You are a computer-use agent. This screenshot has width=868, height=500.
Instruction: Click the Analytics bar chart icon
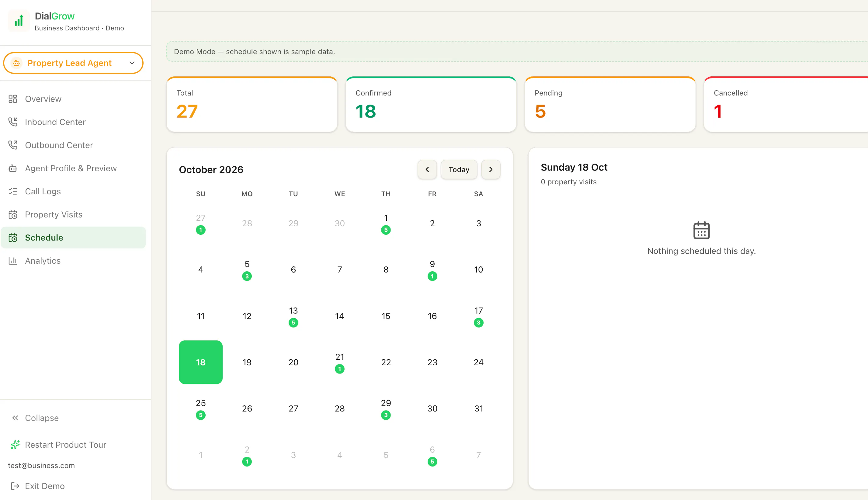point(13,261)
